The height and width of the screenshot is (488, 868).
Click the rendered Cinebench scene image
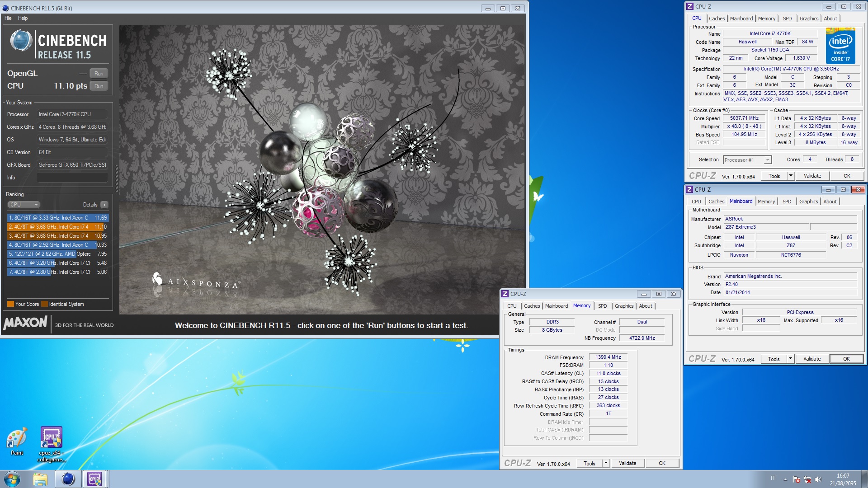321,170
